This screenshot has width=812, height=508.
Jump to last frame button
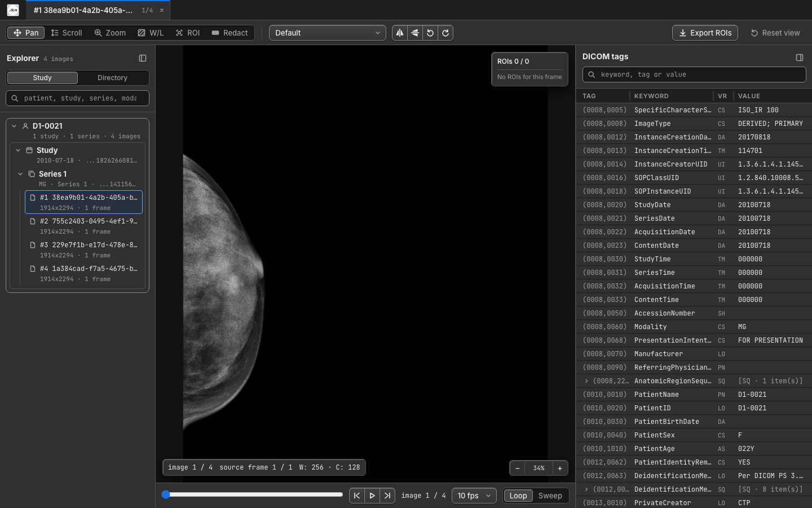coord(387,496)
